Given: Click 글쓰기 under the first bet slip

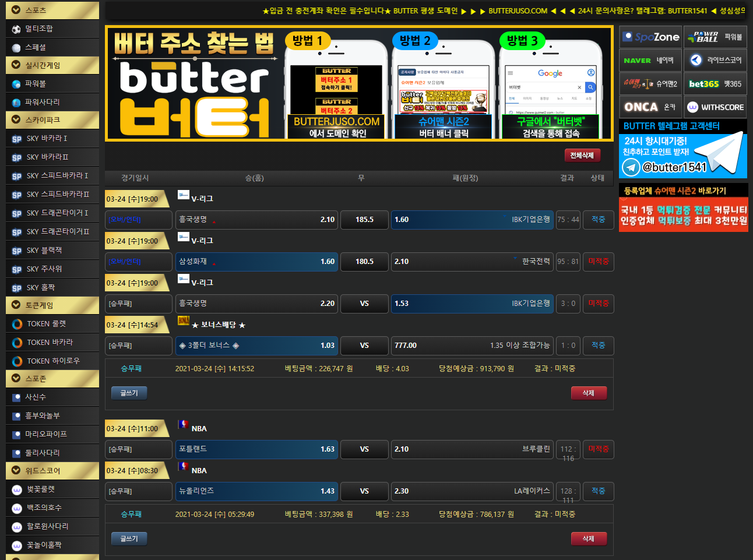Looking at the screenshot, I should (x=129, y=393).
